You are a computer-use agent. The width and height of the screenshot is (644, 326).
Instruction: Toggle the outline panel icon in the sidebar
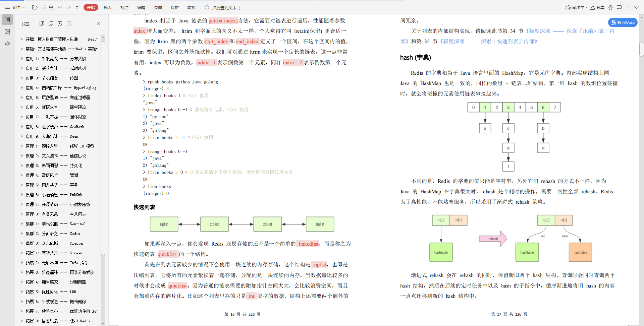[7, 20]
